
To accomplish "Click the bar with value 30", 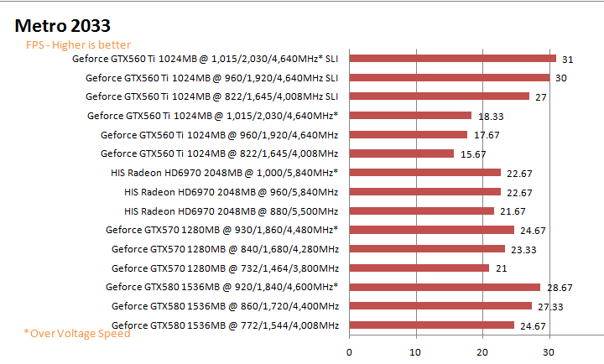I will 450,78.
